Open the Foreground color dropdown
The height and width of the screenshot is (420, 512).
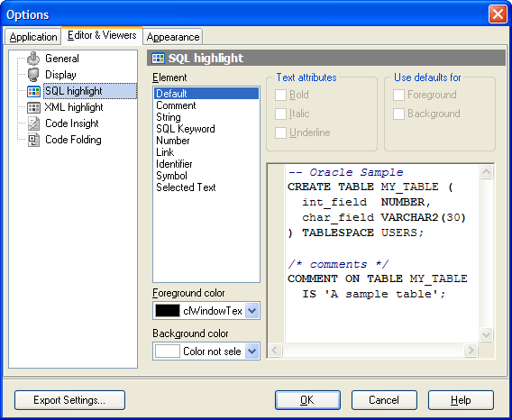tap(252, 311)
